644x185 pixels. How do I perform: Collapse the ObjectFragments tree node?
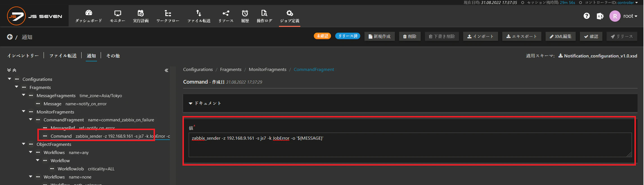pos(24,144)
